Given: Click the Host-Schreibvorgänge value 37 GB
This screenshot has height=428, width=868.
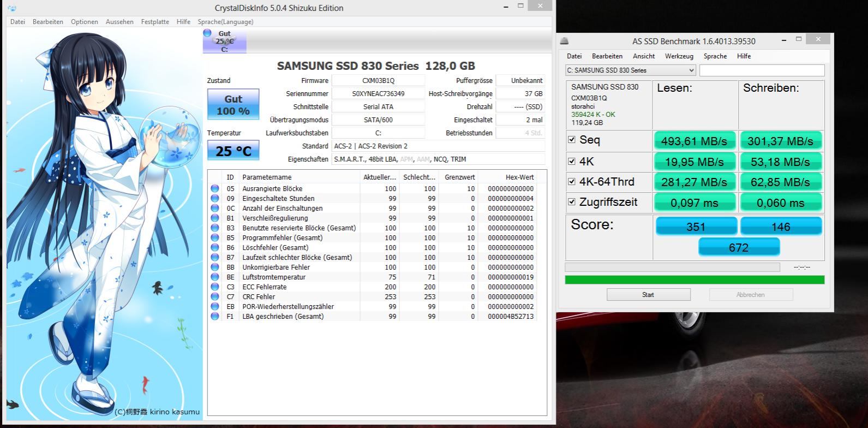Looking at the screenshot, I should [520, 93].
